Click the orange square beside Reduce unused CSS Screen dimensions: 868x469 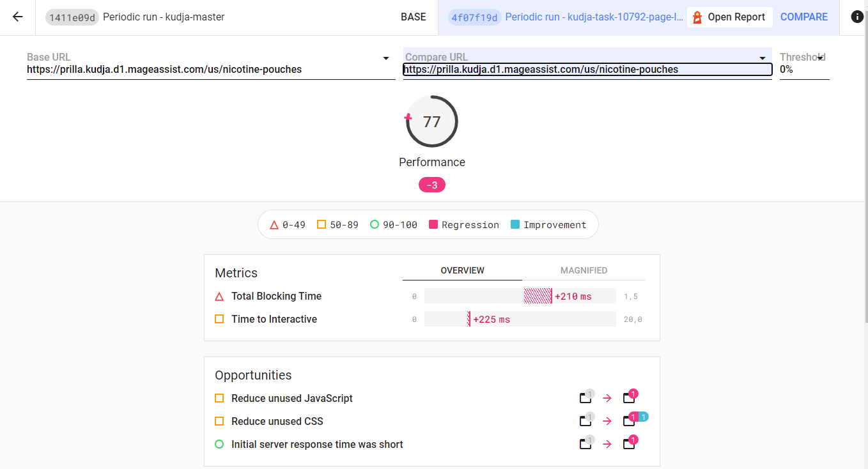[219, 421]
